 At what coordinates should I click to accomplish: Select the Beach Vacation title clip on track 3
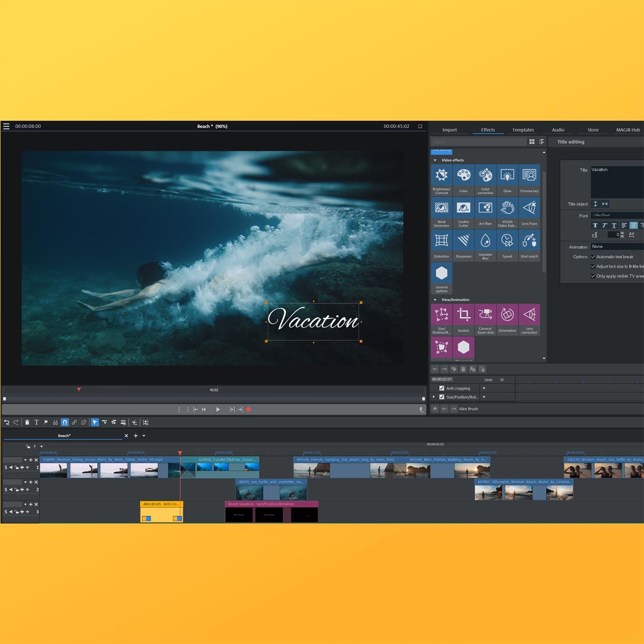pyautogui.click(x=271, y=511)
